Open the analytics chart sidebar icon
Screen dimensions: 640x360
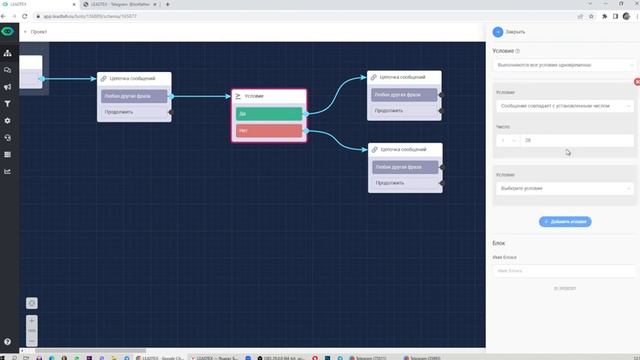click(x=7, y=171)
